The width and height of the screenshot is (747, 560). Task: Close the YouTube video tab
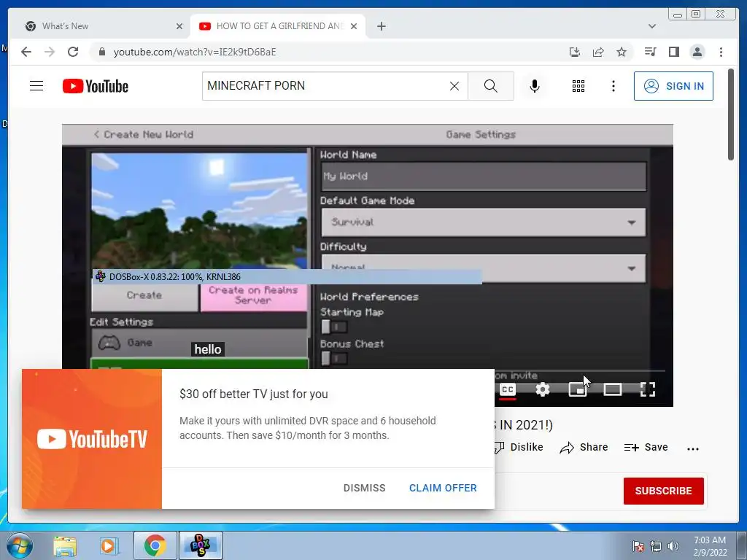coord(354,26)
